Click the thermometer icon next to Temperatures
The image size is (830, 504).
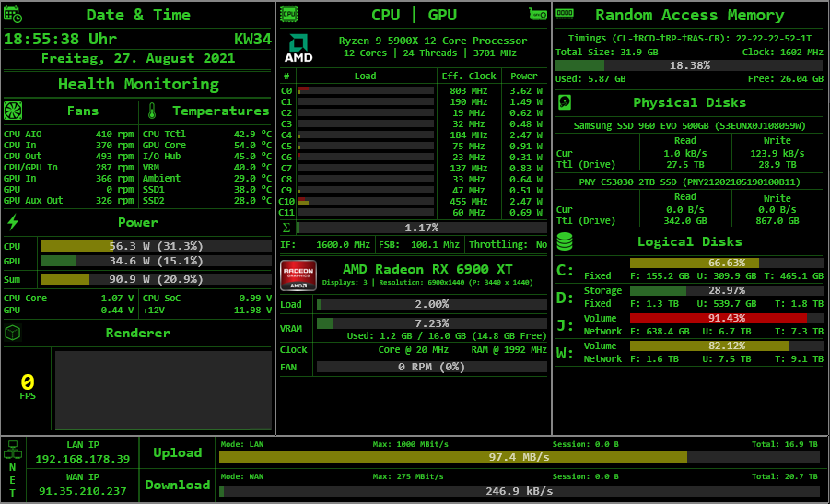click(152, 111)
